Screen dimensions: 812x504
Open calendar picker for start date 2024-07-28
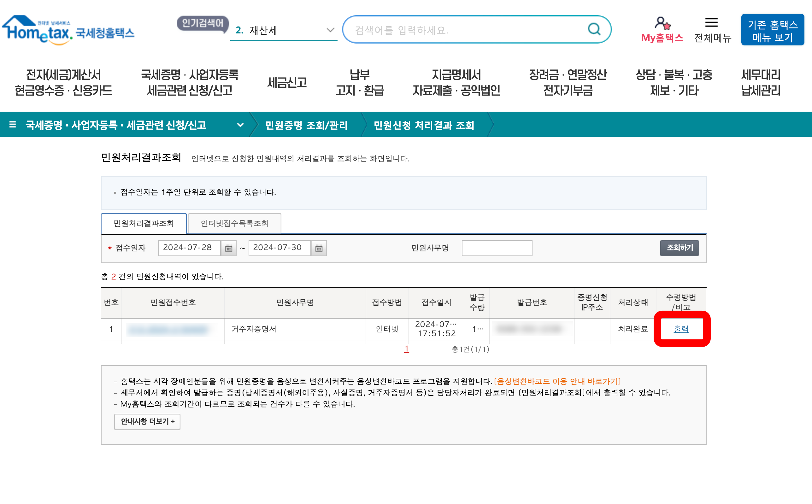[228, 248]
